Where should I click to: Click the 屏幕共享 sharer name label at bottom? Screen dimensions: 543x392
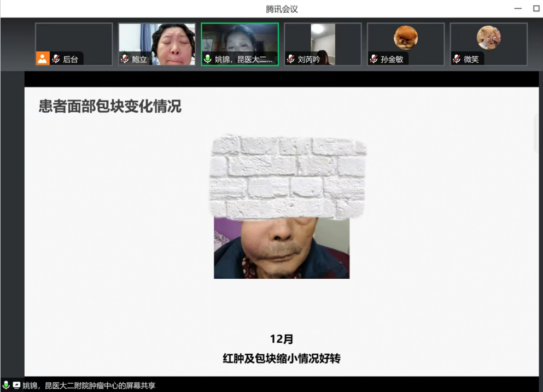click(89, 385)
